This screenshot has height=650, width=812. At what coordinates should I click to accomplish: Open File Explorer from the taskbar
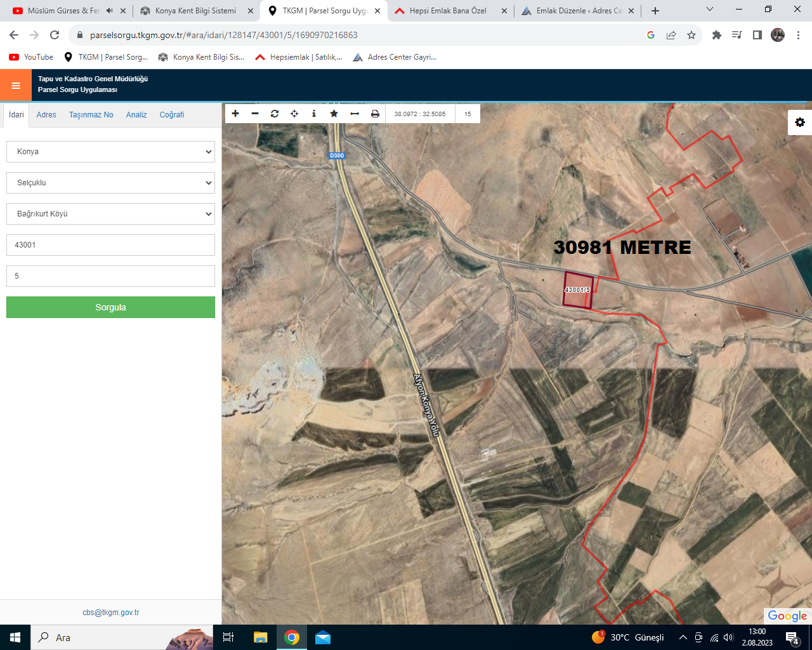coord(261,637)
